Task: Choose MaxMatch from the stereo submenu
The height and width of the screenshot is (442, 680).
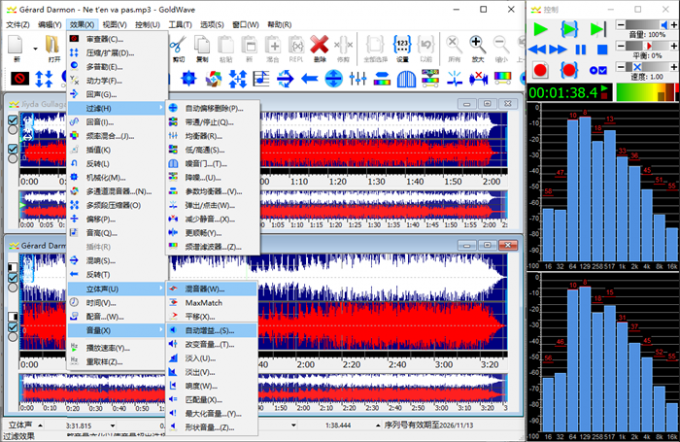Action: click(212, 302)
